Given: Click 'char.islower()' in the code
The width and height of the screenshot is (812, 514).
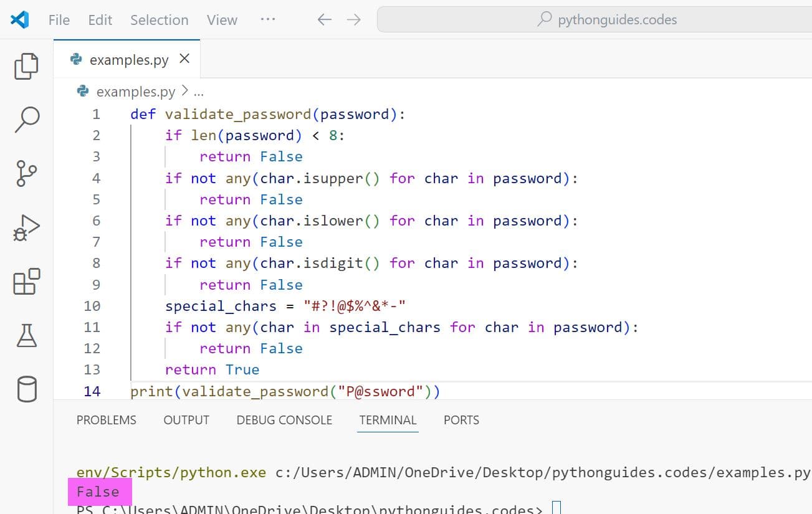Looking at the screenshot, I should (x=320, y=221).
